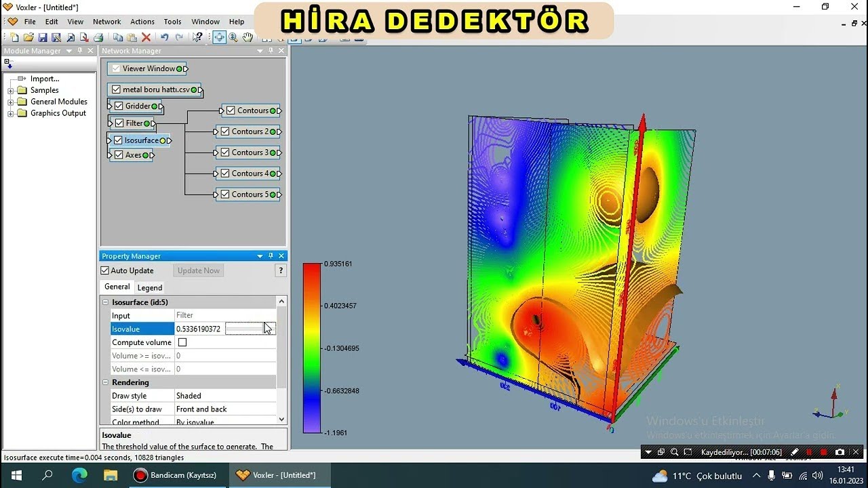Viewport: 868px width, 488px height.
Task: Switch to the General tab
Action: pos(117,287)
